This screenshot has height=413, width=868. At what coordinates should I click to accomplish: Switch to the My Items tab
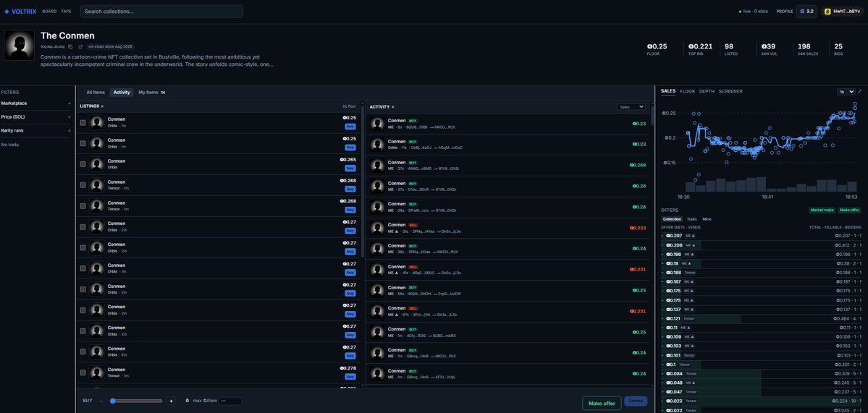[152, 93]
